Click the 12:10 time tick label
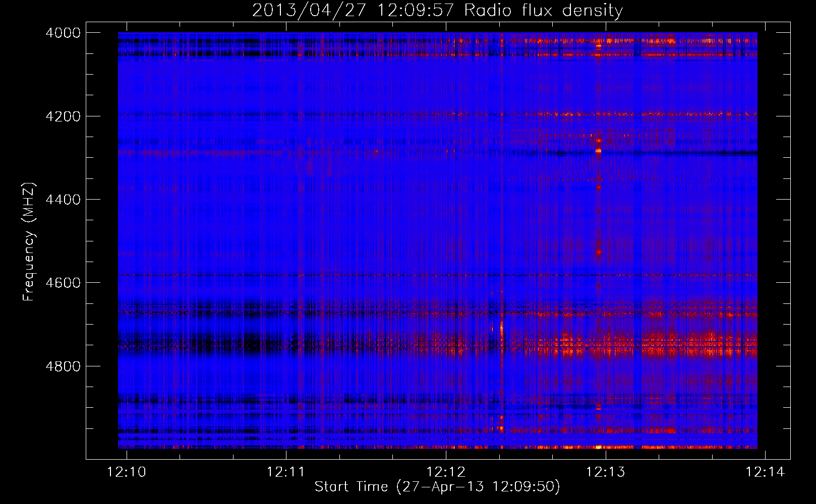The width and height of the screenshot is (816, 504). pos(127,472)
